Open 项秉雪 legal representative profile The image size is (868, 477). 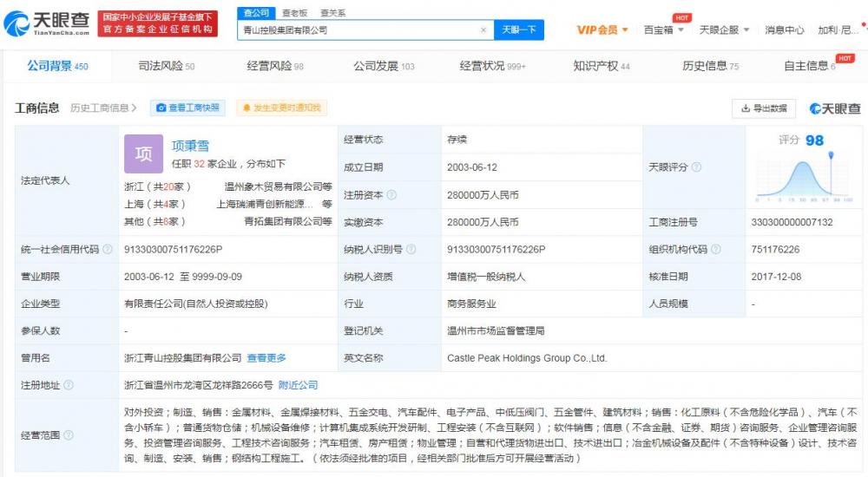pos(190,146)
